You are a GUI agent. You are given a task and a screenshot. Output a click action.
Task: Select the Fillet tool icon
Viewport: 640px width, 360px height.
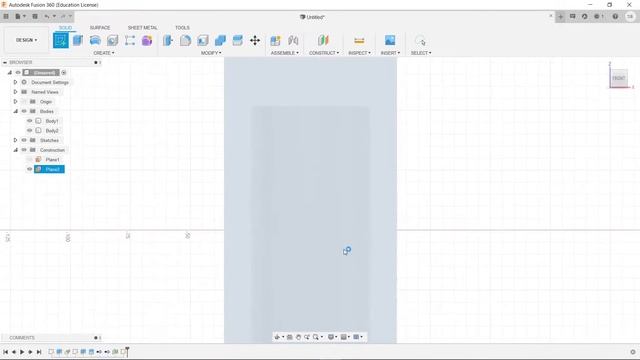point(185,40)
